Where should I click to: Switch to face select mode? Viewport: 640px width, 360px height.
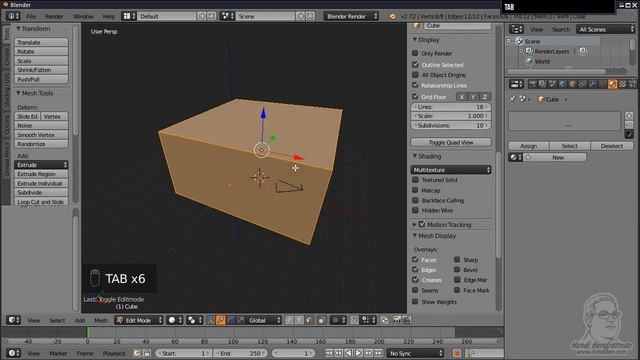coord(309,320)
